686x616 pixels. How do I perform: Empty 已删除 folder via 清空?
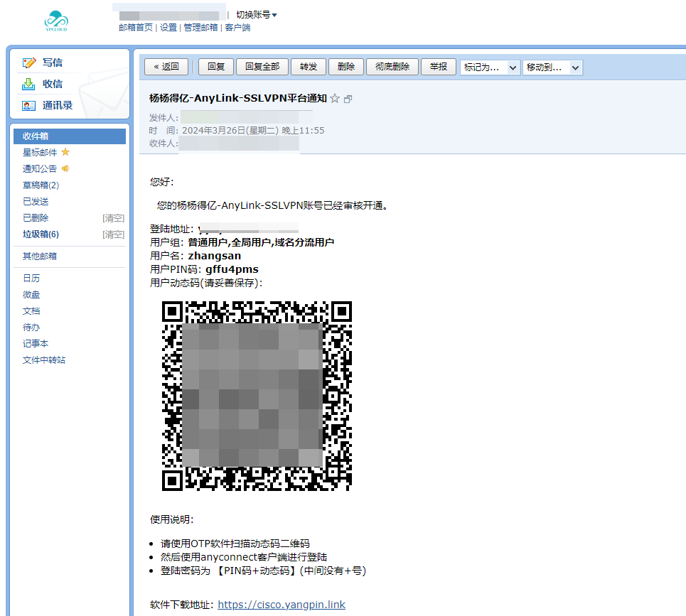[113, 218]
